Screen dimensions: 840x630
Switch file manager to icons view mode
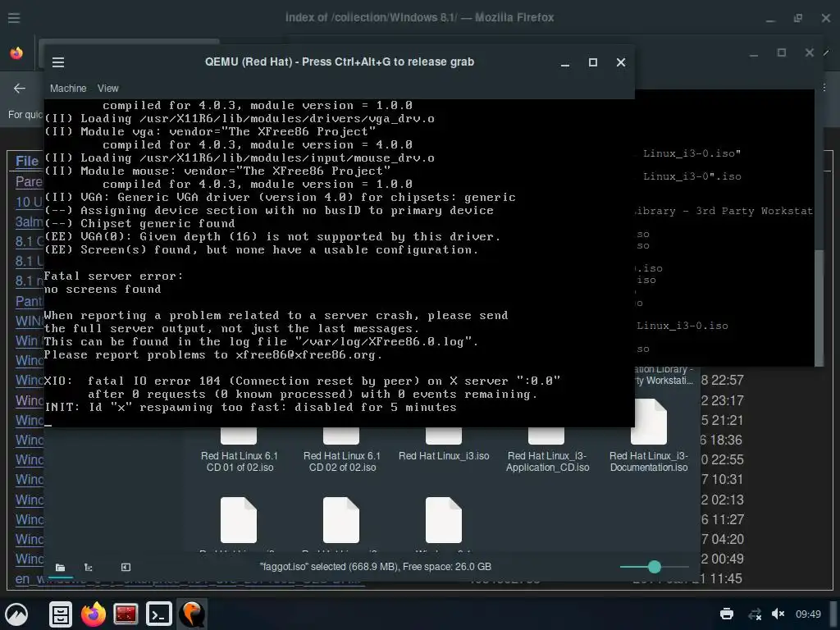point(60,567)
